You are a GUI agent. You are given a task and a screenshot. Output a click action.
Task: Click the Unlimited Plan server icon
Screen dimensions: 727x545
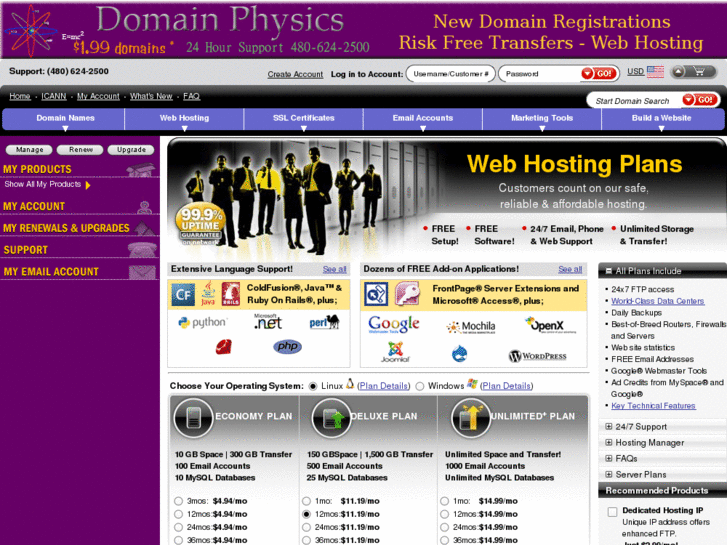point(471,418)
